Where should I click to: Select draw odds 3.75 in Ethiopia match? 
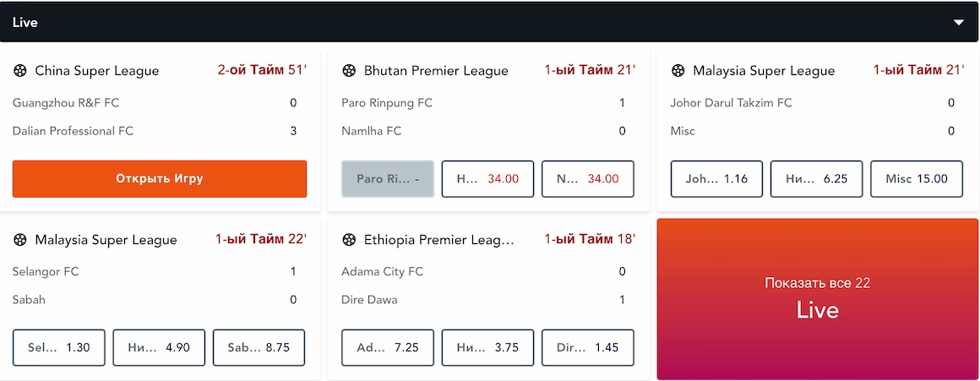(487, 347)
